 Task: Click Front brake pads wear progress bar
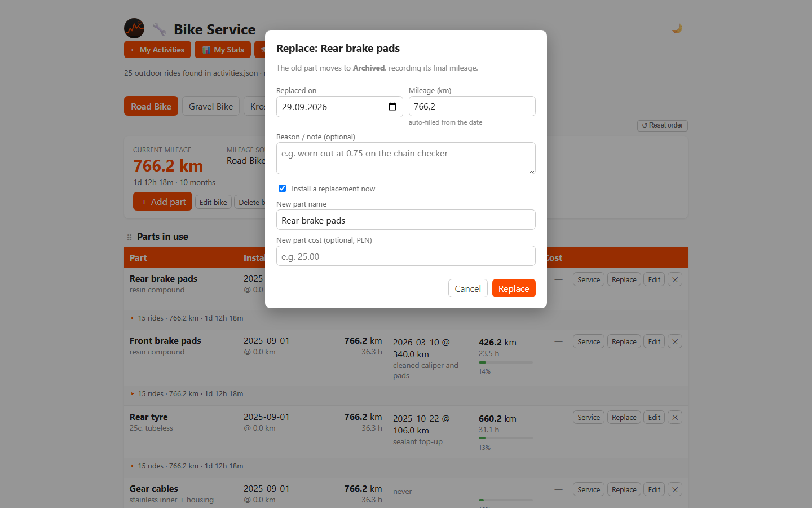506,362
